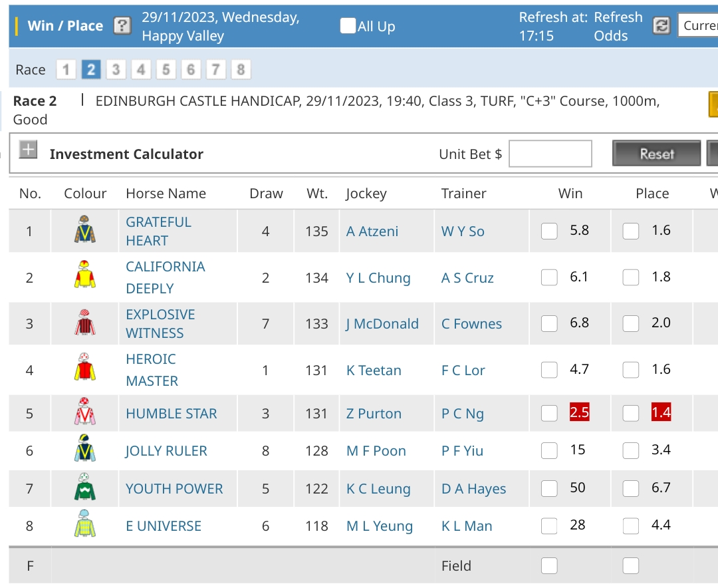Screen dimensions: 718x588
Task: Open the dropdown next to Refresh Odds
Action: pos(698,26)
